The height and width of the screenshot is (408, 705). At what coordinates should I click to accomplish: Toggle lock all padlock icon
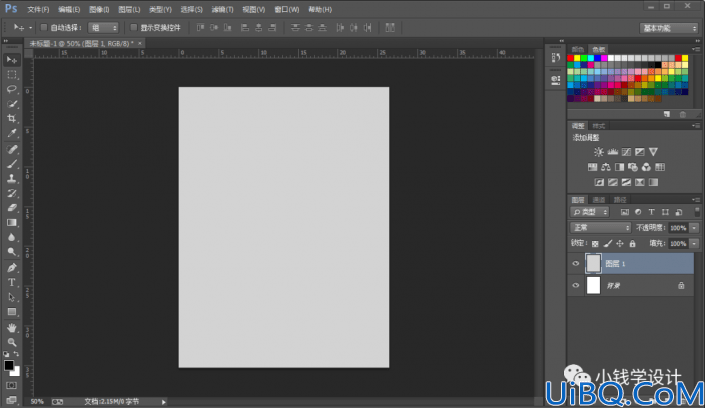pos(633,244)
